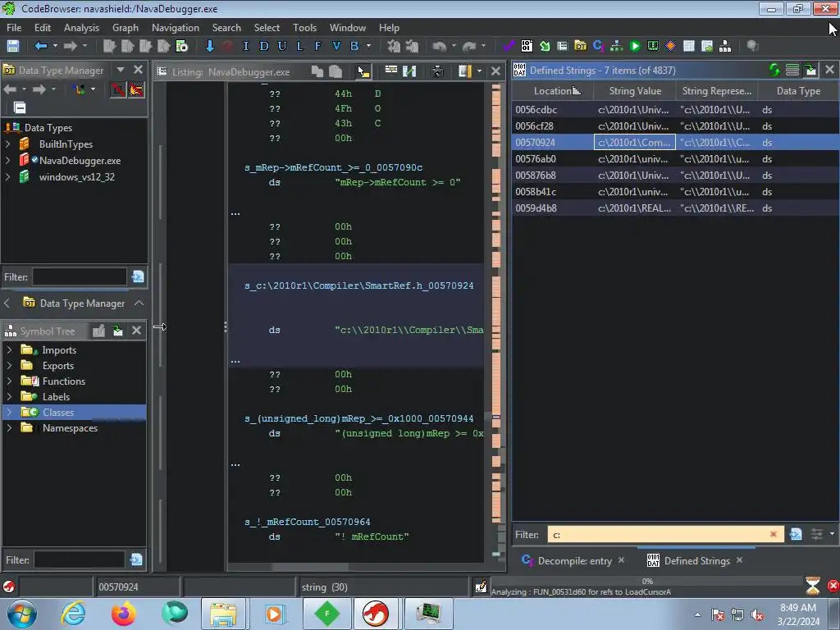
Task: Click the green play Script Manager icon
Action: coord(635,46)
